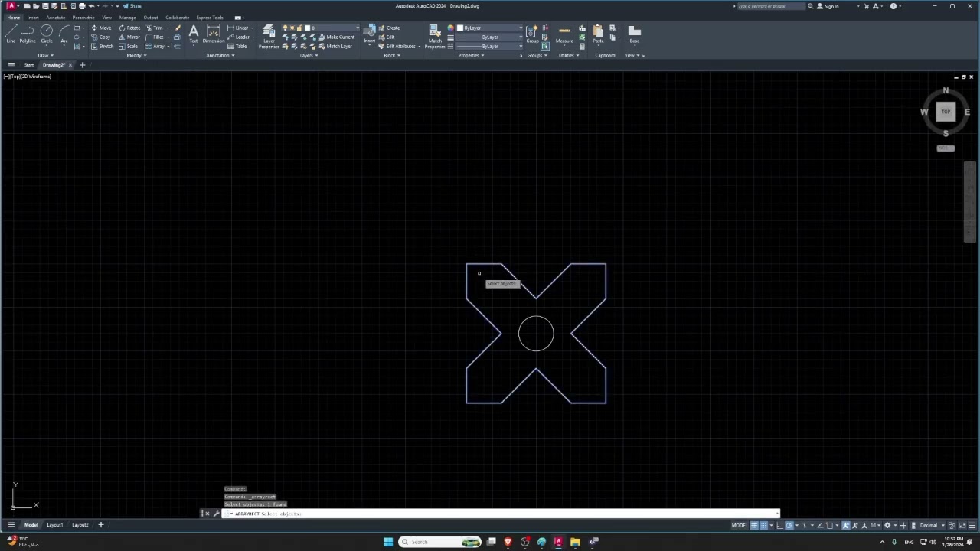Viewport: 980px width, 551px height.
Task: Click the Group tool
Action: pyautogui.click(x=532, y=34)
